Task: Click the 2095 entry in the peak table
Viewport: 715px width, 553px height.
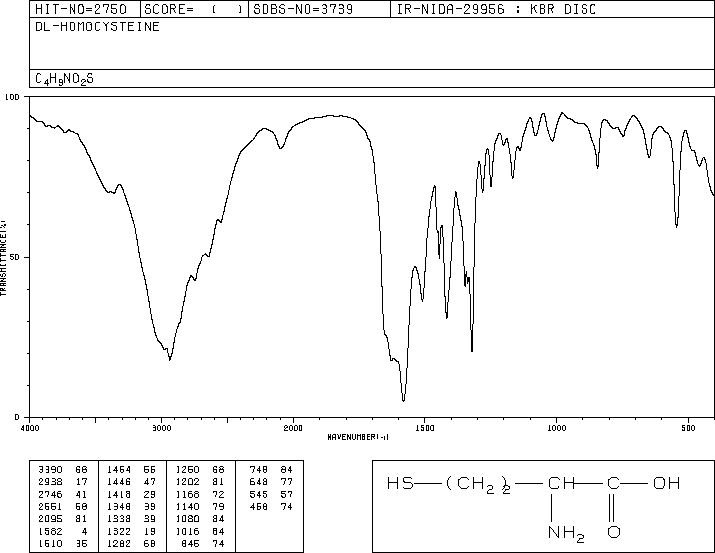Action: [x=50, y=519]
